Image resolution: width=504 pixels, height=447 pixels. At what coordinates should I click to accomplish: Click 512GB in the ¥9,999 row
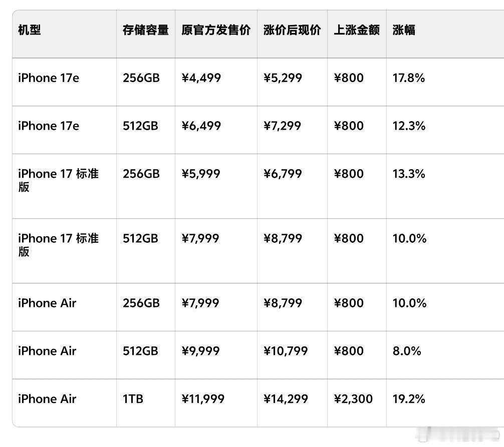coord(140,351)
